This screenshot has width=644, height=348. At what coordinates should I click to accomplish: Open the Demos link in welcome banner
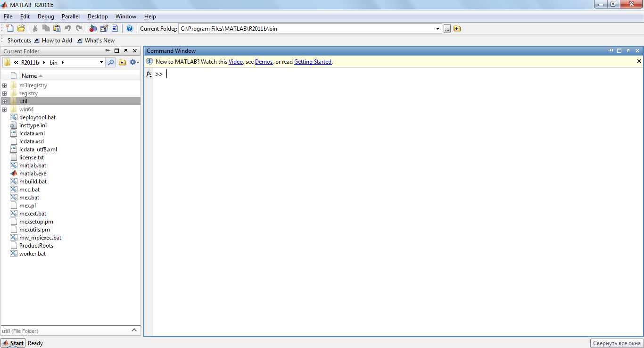[264, 62]
